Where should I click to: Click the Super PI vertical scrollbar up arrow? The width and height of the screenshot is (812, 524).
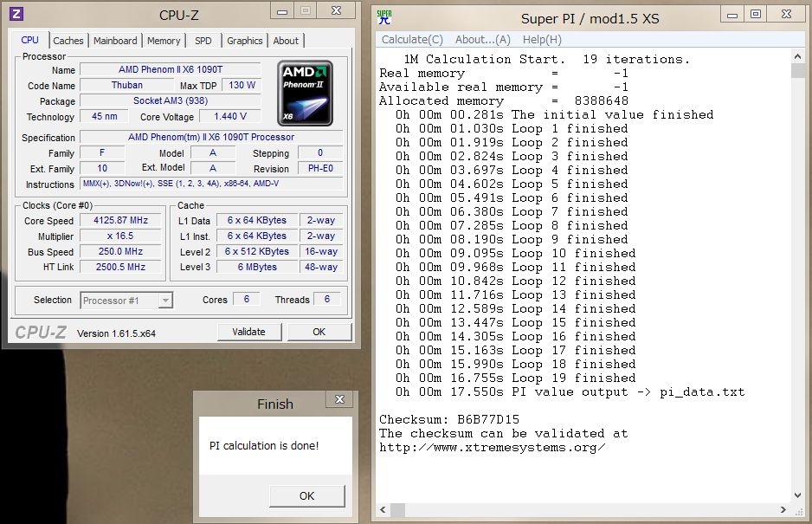coord(797,56)
